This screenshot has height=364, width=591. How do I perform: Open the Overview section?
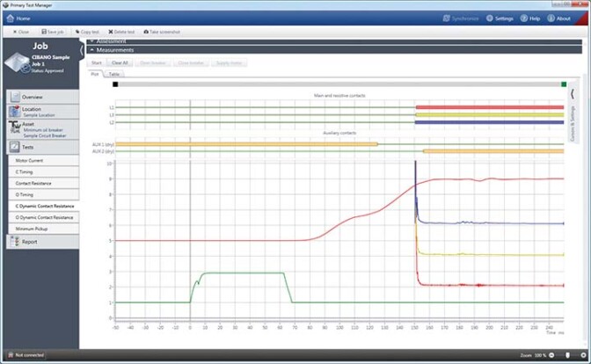[43, 97]
